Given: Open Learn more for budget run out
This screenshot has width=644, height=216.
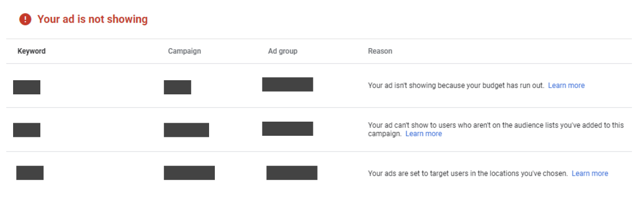Looking at the screenshot, I should click(566, 85).
